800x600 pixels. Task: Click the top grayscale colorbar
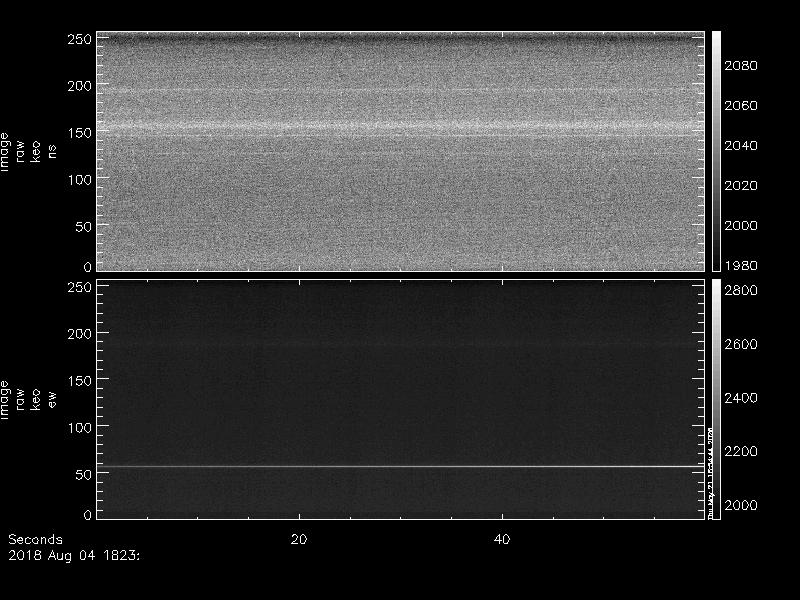pos(716,152)
